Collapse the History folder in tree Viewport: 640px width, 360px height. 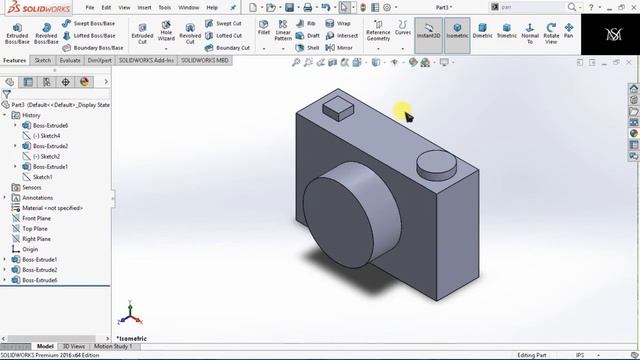[5, 115]
